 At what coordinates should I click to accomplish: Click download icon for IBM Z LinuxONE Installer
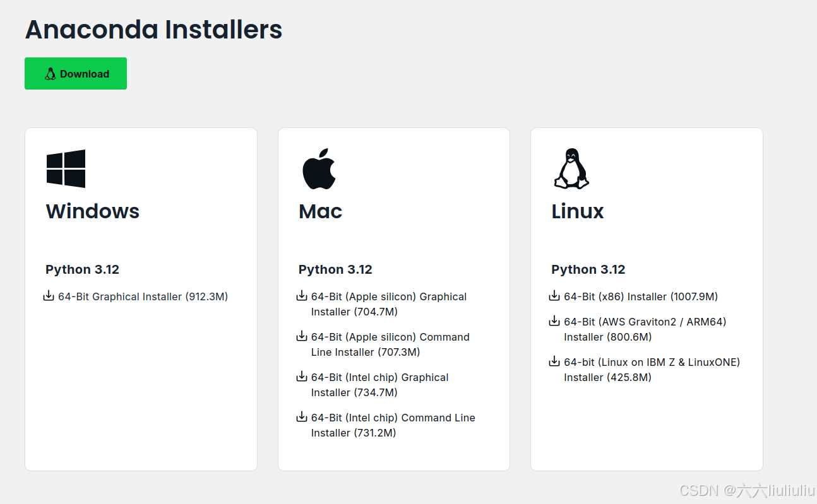pyautogui.click(x=554, y=361)
